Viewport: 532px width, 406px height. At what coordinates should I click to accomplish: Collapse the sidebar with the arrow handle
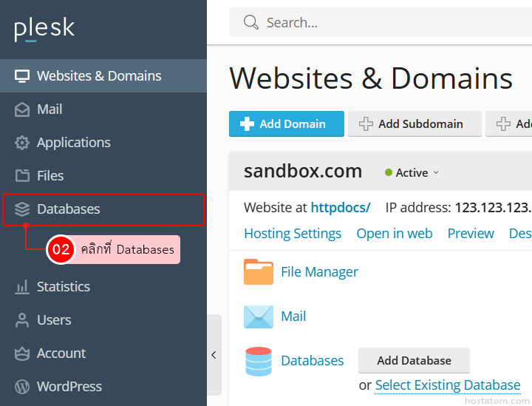(x=214, y=355)
